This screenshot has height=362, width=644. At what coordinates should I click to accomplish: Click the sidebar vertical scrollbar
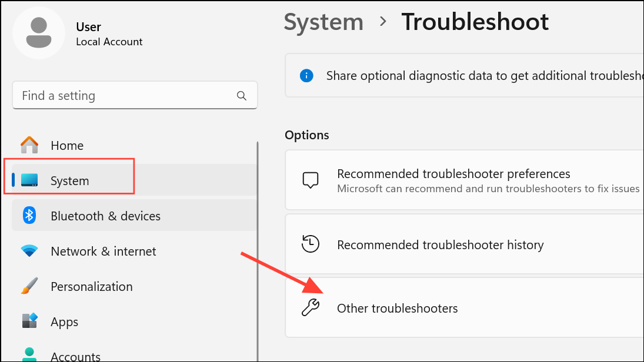pyautogui.click(x=258, y=251)
